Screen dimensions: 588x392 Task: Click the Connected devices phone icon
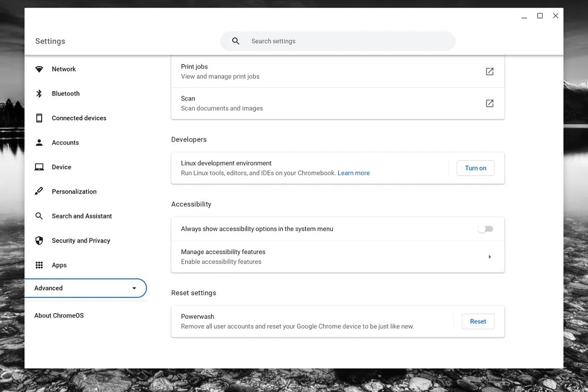coord(39,118)
